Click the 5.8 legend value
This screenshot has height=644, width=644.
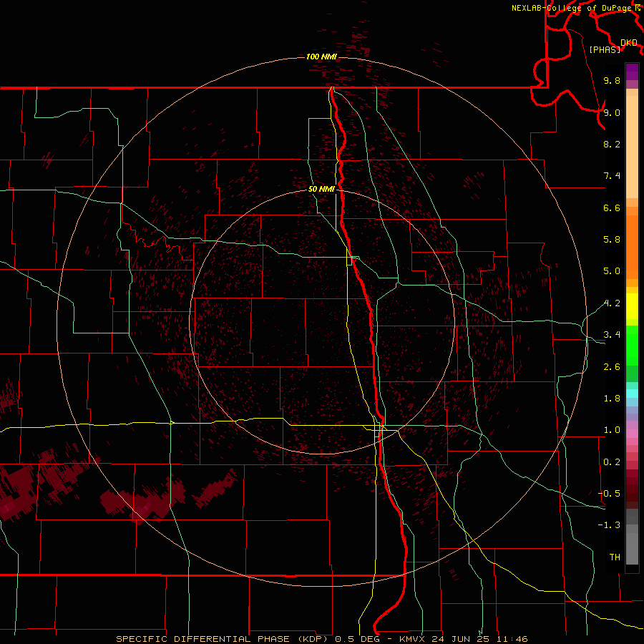point(612,240)
